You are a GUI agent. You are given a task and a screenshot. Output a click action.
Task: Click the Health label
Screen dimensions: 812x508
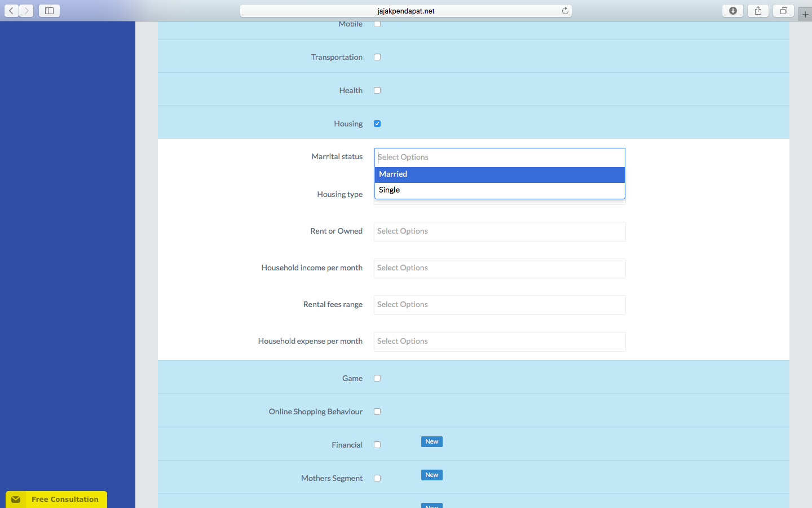(351, 90)
